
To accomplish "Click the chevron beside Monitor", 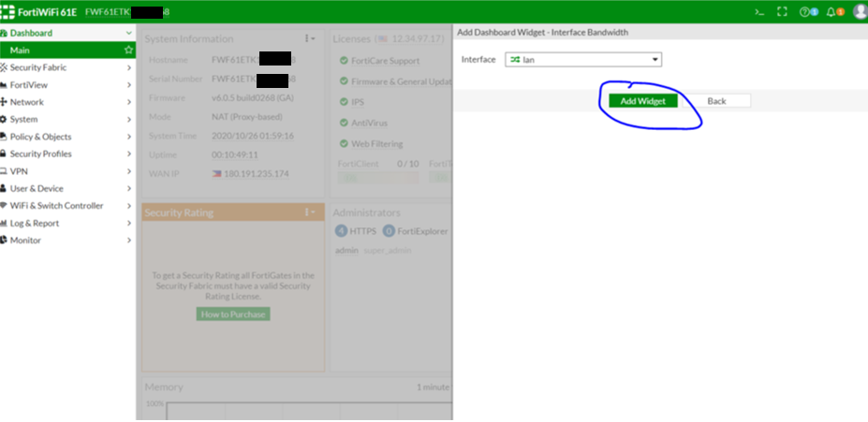I will (x=129, y=240).
